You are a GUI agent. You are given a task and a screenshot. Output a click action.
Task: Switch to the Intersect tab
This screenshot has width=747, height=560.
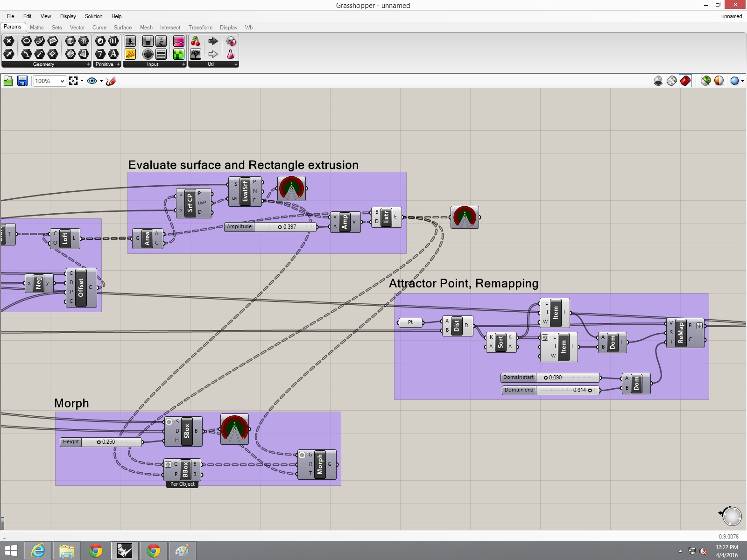170,28
